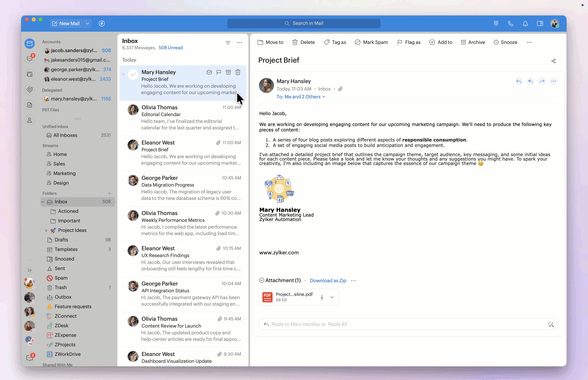This screenshot has width=588, height=380.
Task: Open the New Mail dropdown arrow
Action: pos(87,23)
